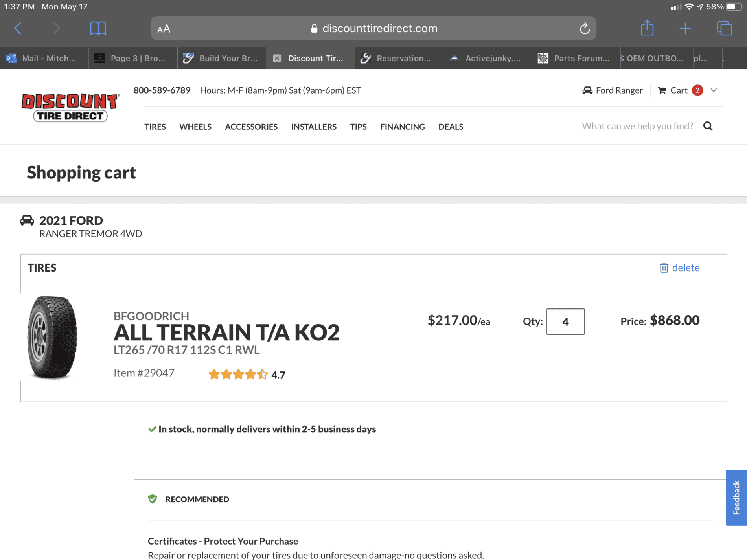Open a new tab with the plus icon
This screenshot has height=560, width=747.
tap(685, 28)
